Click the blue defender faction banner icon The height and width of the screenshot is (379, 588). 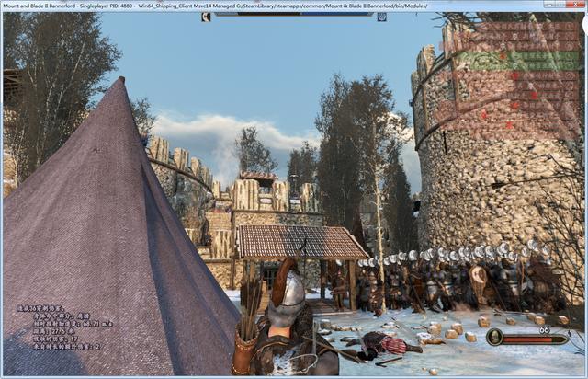(382, 17)
